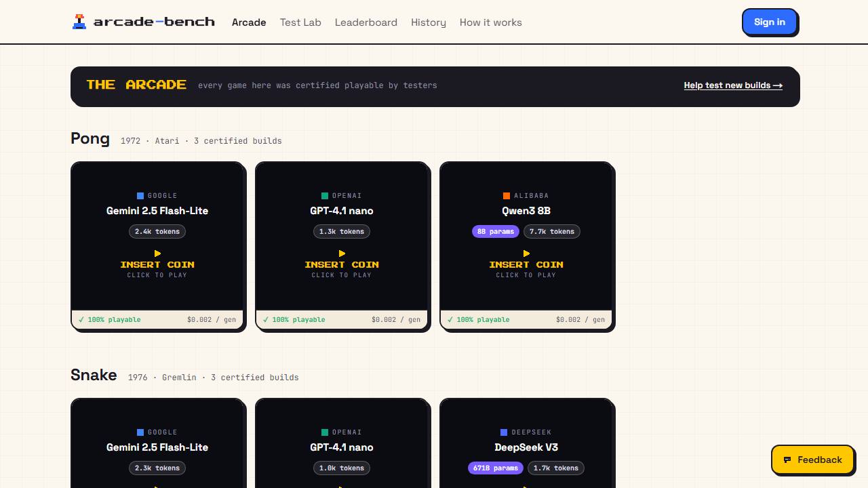This screenshot has height=488, width=868.
Task: Click the play arrow on Pong's GPT-4.1 nano card
Action: click(x=342, y=253)
